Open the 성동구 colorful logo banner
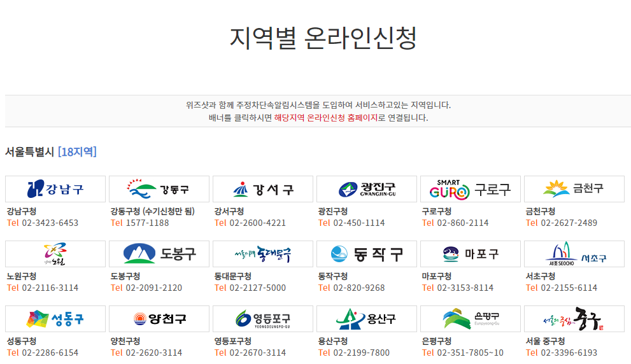The image size is (631, 364). pyautogui.click(x=55, y=319)
